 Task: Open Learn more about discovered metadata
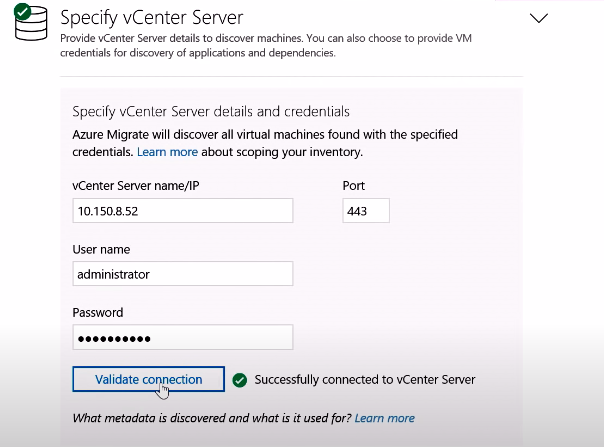click(384, 418)
